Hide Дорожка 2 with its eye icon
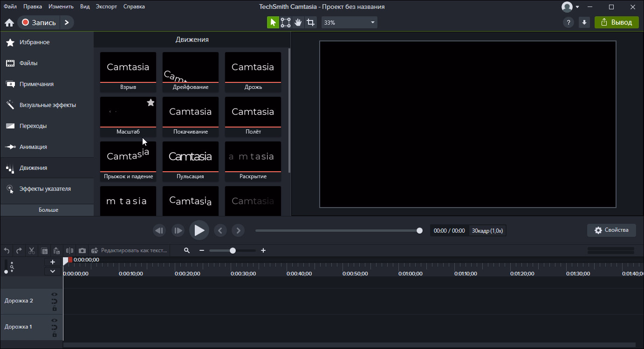Viewport: 644px width, 349px height. point(55,295)
